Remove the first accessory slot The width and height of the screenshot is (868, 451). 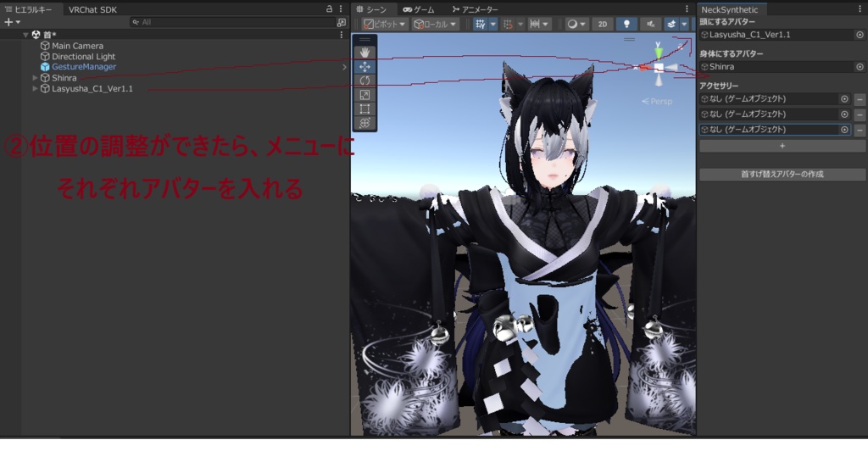pos(860,99)
